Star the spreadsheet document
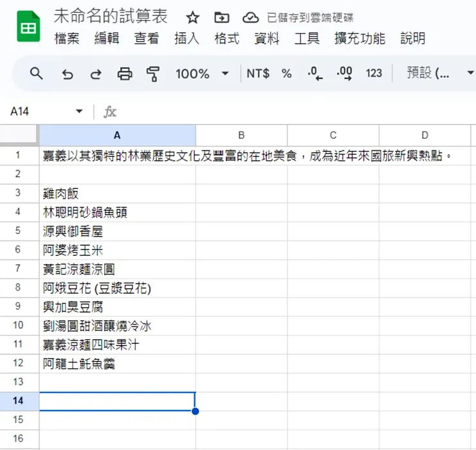Viewport: 476px width, 450px height. coord(192,17)
